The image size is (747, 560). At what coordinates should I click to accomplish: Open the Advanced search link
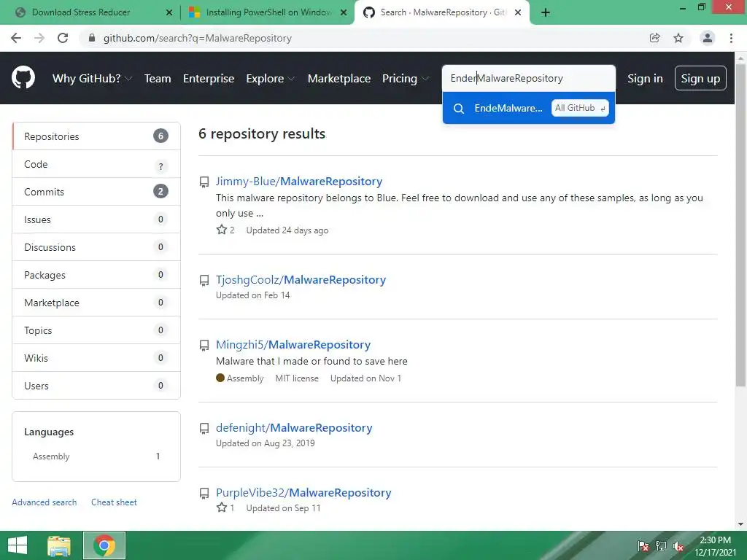pos(44,502)
